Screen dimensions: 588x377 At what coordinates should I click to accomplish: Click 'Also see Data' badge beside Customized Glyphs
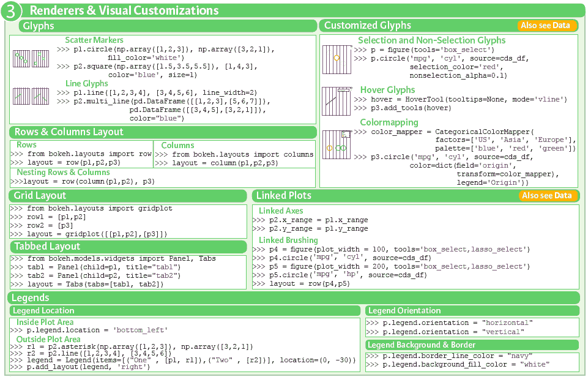(x=547, y=26)
